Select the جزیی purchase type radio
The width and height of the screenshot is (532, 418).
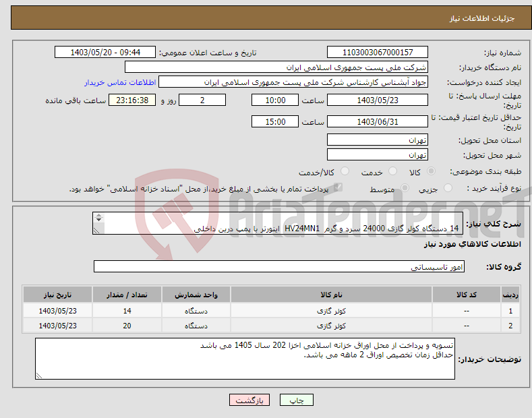click(x=448, y=187)
